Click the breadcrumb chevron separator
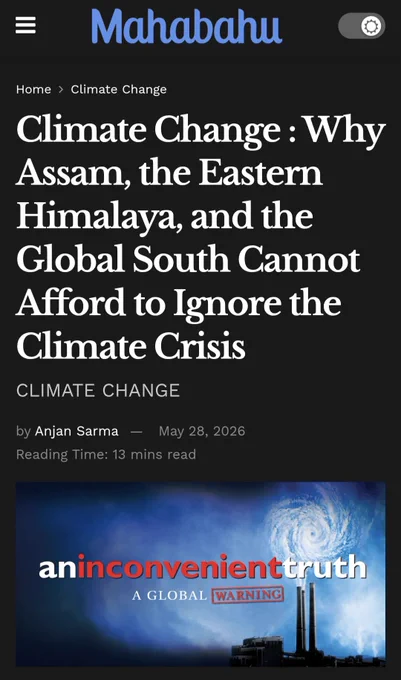Image resolution: width=401 pixels, height=680 pixels. (61, 89)
